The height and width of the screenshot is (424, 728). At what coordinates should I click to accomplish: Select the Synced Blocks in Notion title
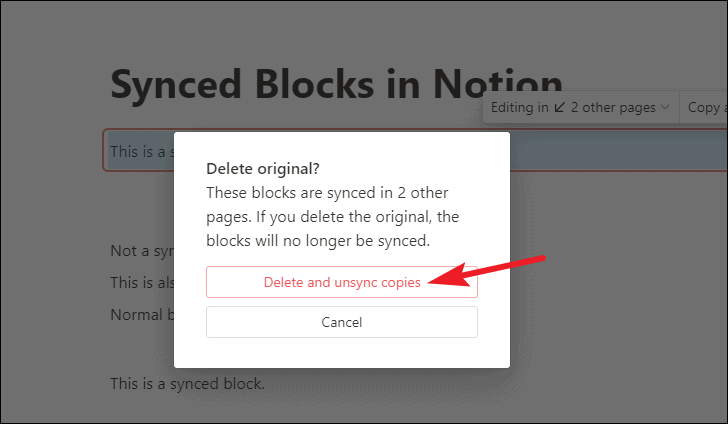click(336, 84)
